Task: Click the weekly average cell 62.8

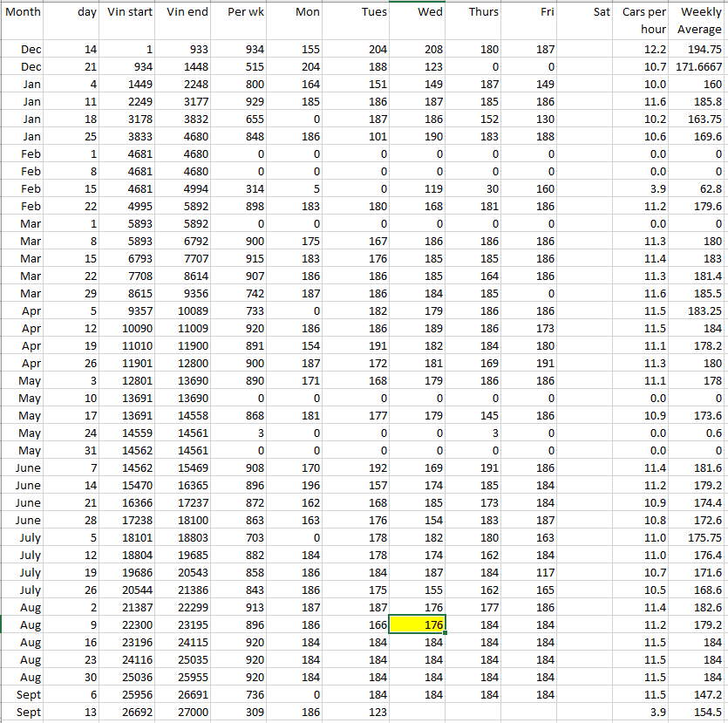Action: (x=699, y=189)
